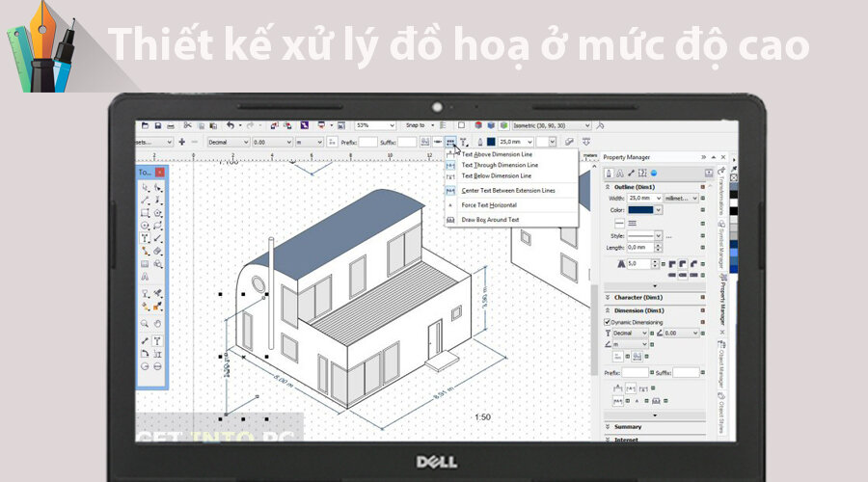Viewport: 868px width, 482px height.
Task: Close the floating Toolbox panel
Action: (x=160, y=173)
